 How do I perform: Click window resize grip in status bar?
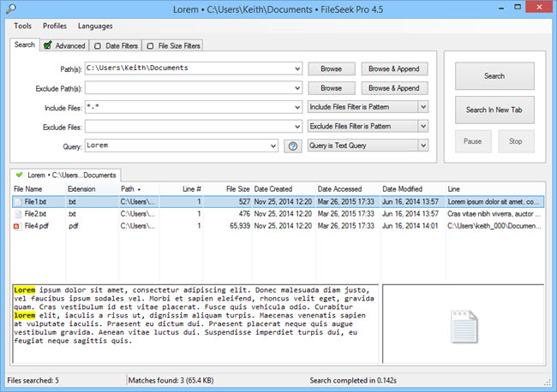coord(548,383)
